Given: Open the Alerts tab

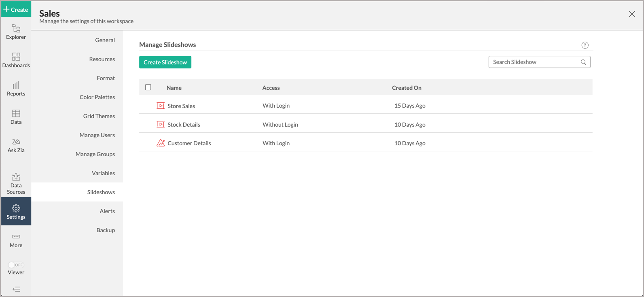Looking at the screenshot, I should pos(107,211).
